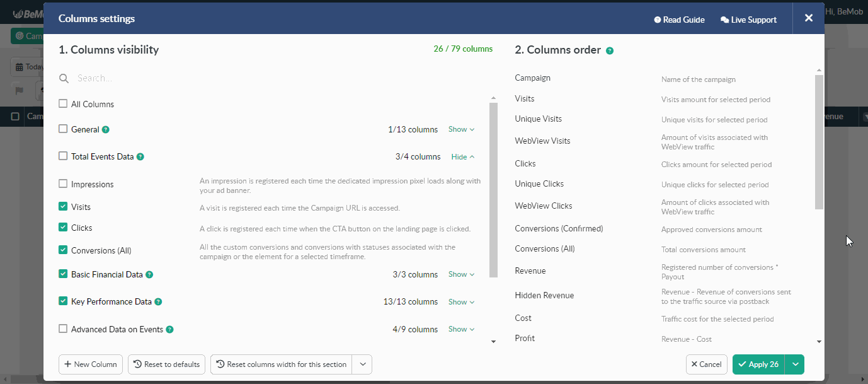Collapse Total Events Data with Hide
868x384 pixels.
tap(463, 156)
